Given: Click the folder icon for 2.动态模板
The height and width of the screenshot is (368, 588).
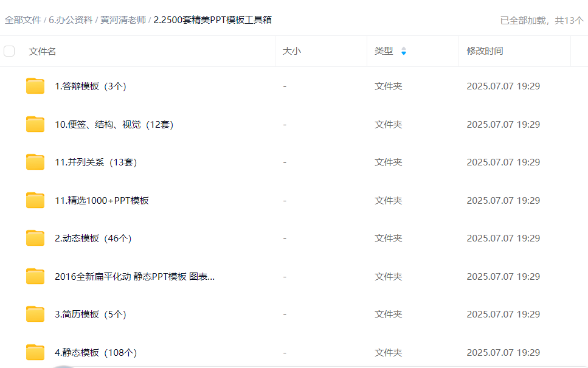Looking at the screenshot, I should pos(35,238).
